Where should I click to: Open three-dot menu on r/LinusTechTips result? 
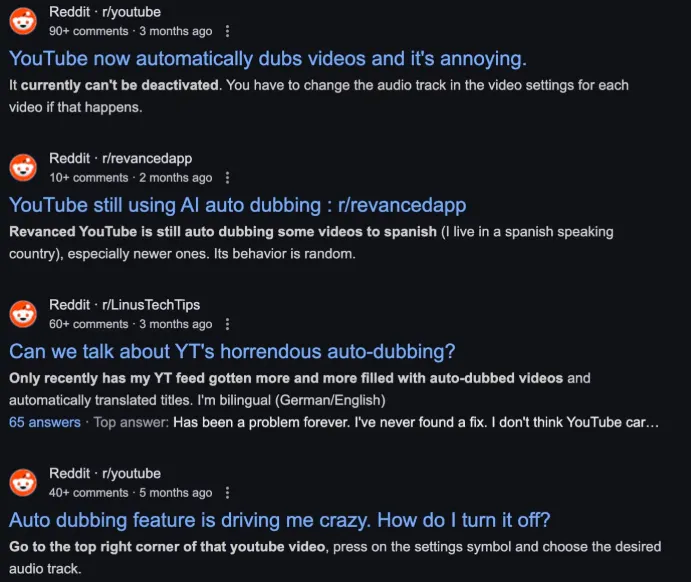[x=227, y=324]
